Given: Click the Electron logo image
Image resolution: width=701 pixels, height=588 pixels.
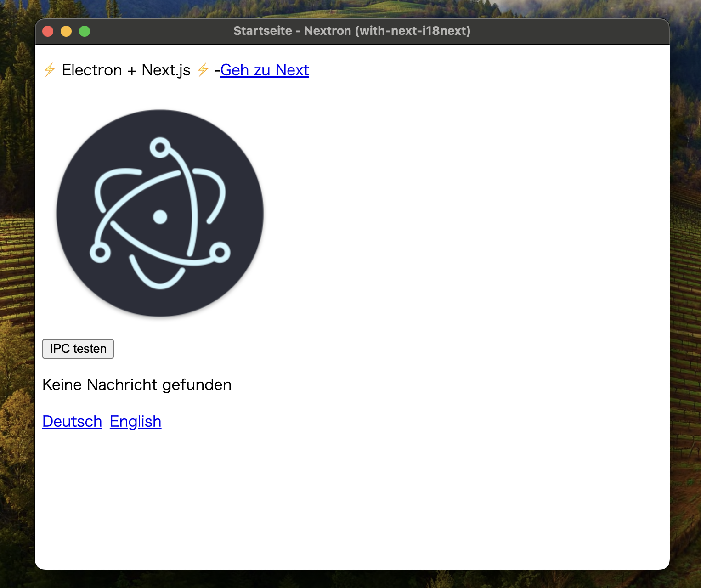Looking at the screenshot, I should [x=160, y=213].
